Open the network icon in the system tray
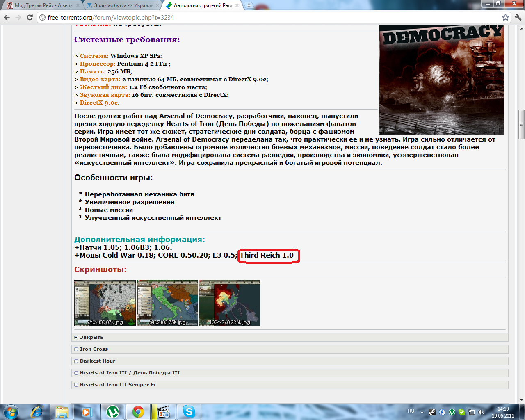 point(472,412)
